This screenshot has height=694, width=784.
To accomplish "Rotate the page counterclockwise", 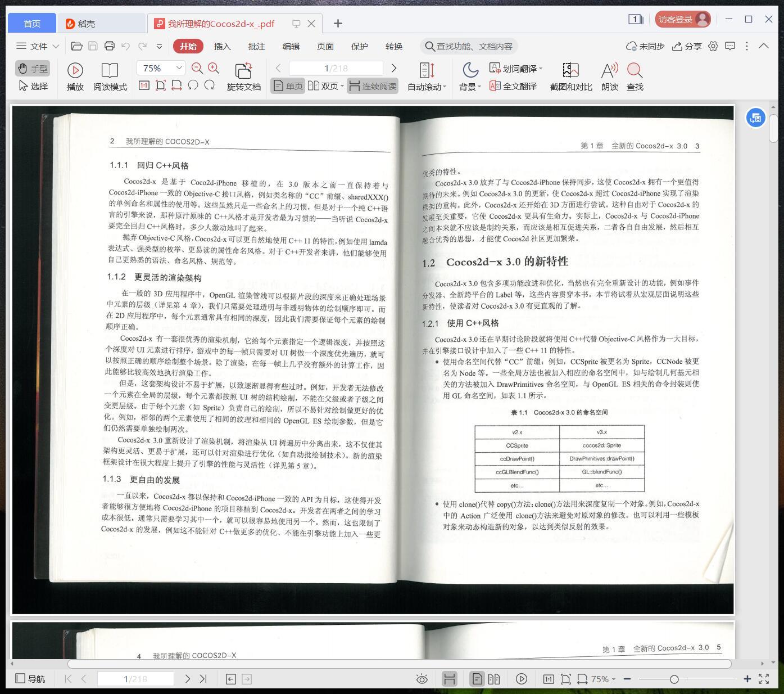I will point(193,85).
